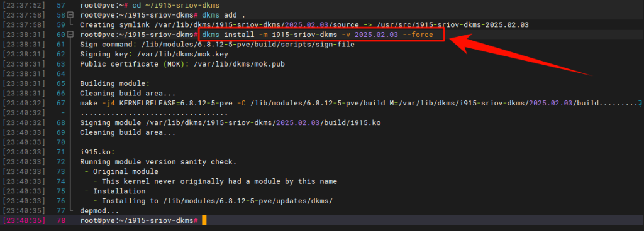Click the fold end marker at line 77
The height and width of the screenshot is (231, 644).
click(71, 210)
